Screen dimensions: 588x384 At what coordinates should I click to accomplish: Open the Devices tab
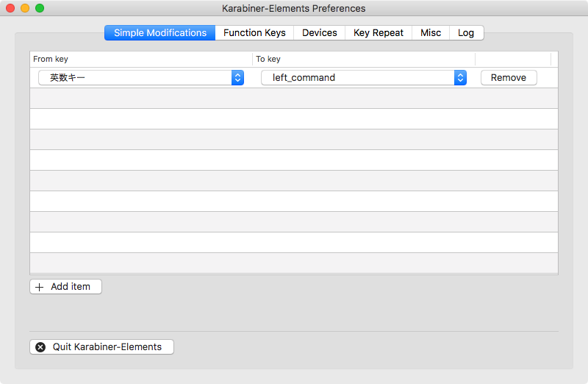(320, 33)
